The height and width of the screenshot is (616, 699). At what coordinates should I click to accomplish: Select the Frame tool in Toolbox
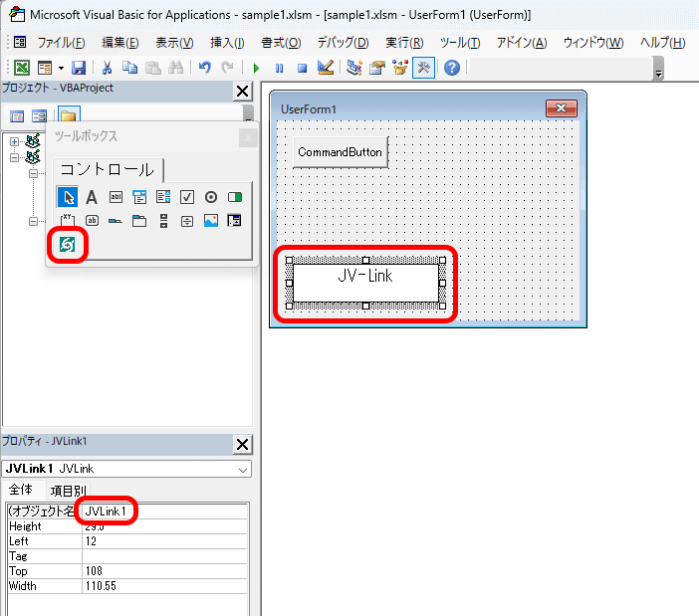pyautogui.click(x=68, y=221)
